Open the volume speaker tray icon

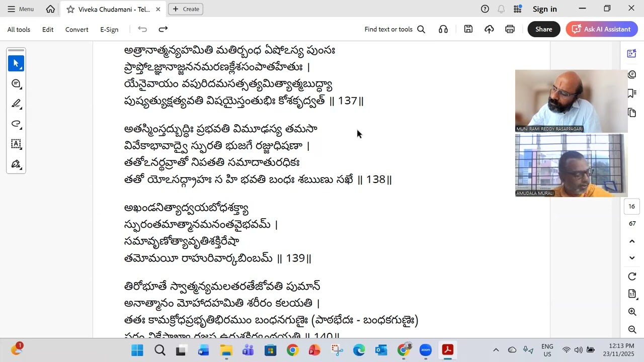579,350
